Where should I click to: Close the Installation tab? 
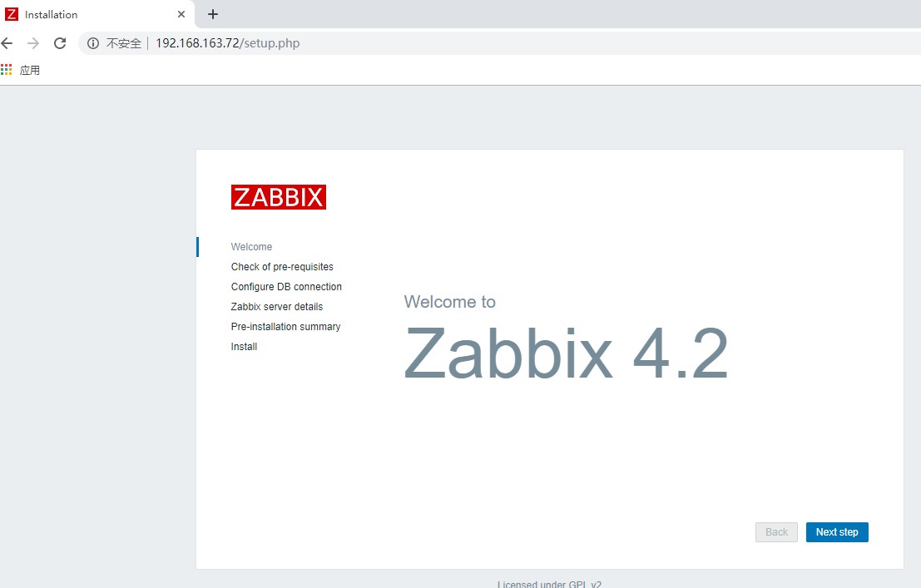[x=181, y=14]
